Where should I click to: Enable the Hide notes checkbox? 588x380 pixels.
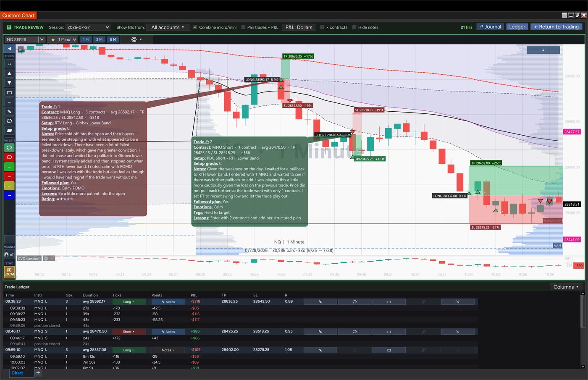[354, 27]
